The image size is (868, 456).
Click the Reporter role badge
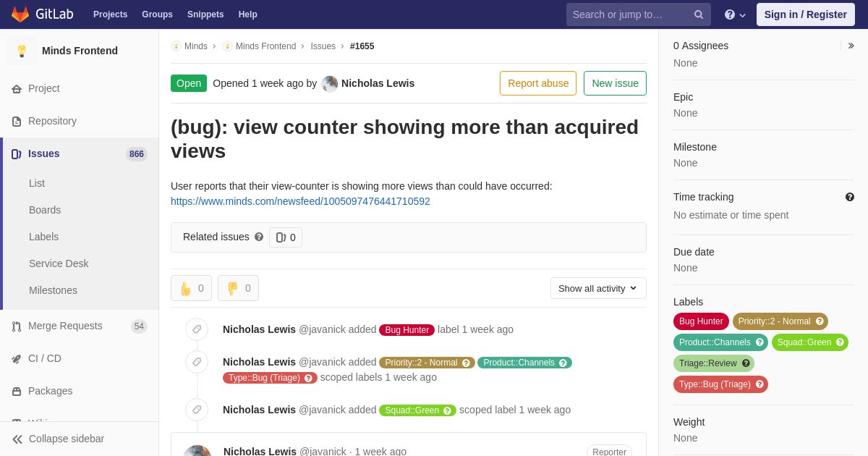click(609, 452)
